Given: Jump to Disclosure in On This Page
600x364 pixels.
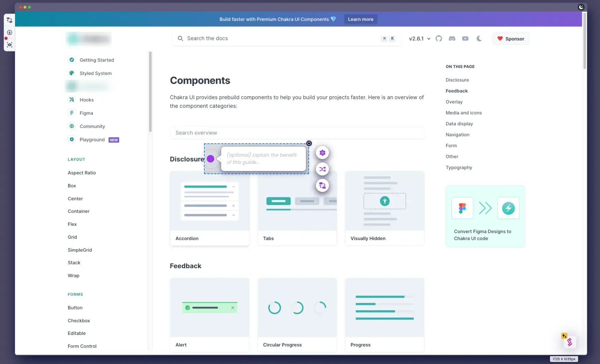Looking at the screenshot, I should 457,80.
